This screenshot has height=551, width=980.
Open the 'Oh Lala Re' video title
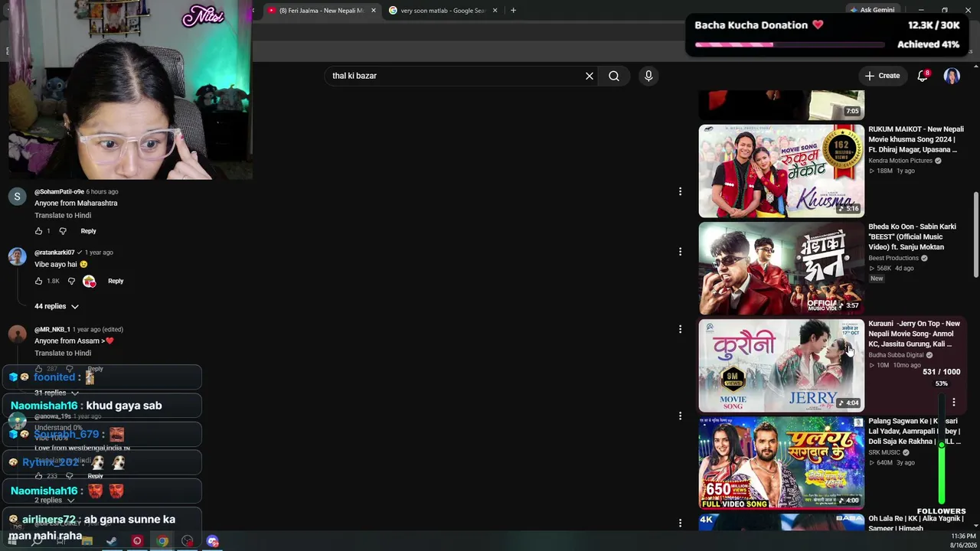[916, 523]
